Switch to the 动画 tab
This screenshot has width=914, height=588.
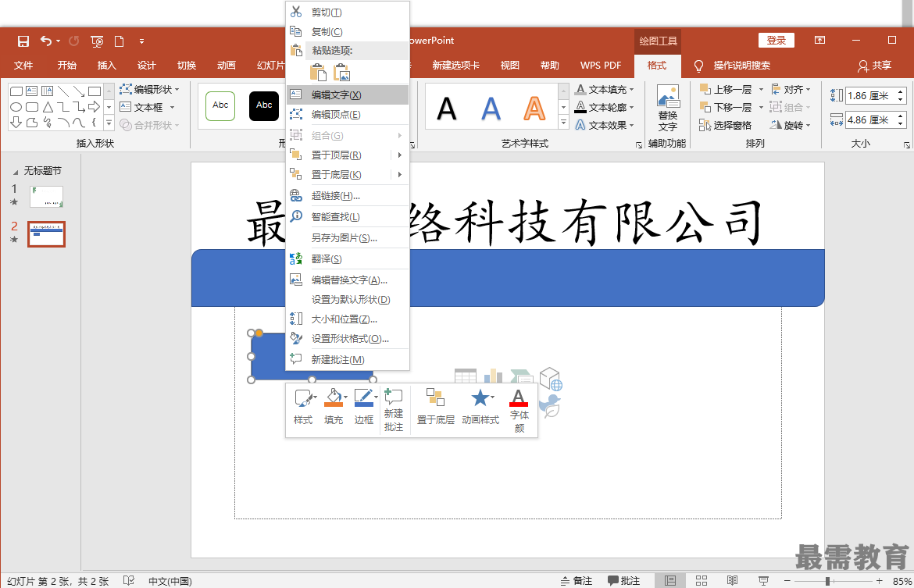pyautogui.click(x=227, y=66)
